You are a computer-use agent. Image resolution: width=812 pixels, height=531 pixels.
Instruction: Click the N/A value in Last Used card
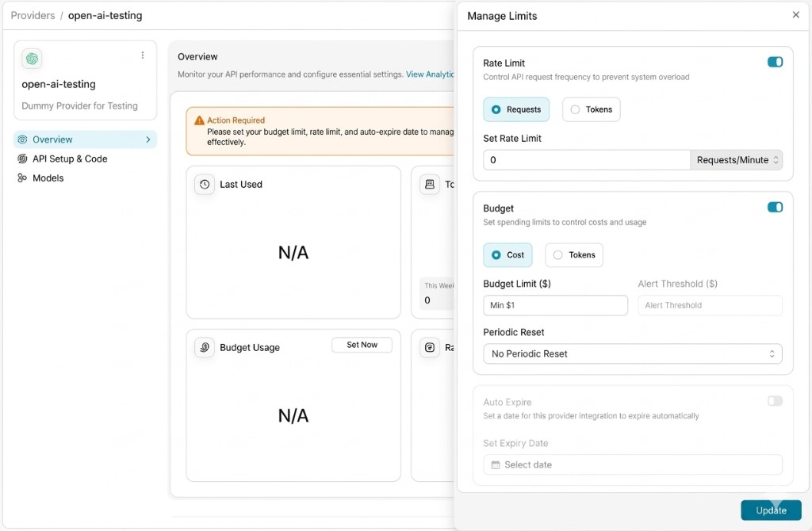[x=293, y=253]
